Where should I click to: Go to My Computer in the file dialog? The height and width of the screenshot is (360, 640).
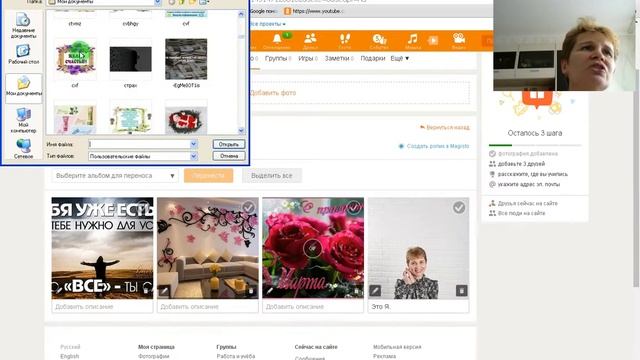(23, 121)
